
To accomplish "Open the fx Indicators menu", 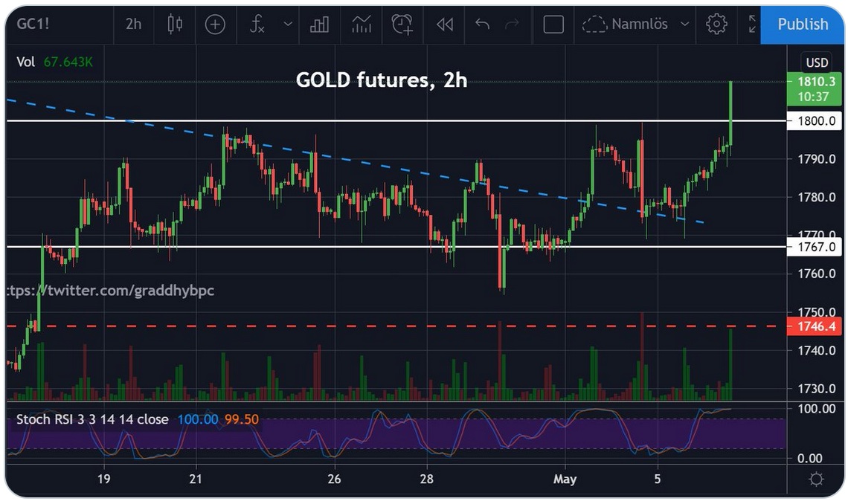I will (257, 25).
